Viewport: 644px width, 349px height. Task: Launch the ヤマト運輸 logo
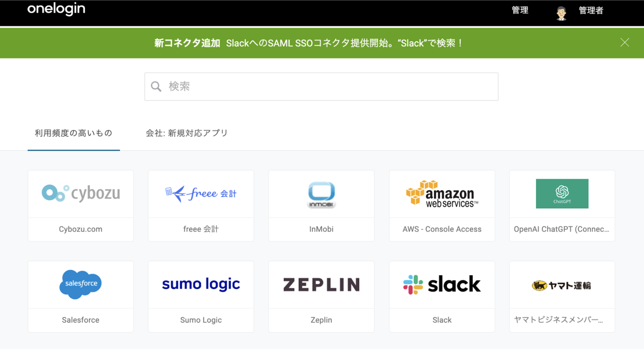tap(562, 285)
